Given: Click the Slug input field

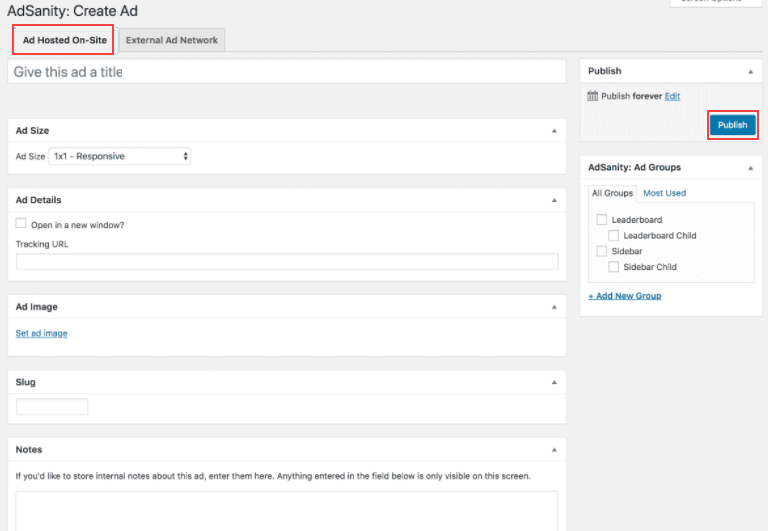Looking at the screenshot, I should (52, 407).
